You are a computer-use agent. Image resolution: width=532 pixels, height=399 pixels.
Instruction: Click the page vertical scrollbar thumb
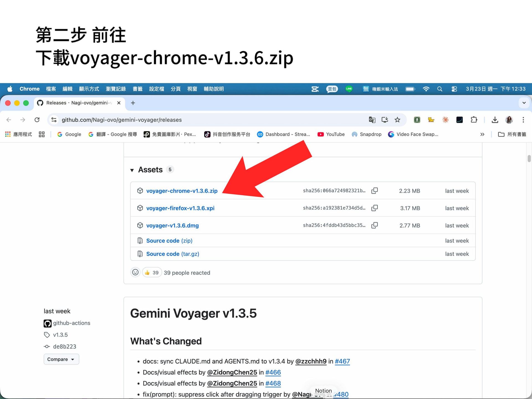pos(529,159)
